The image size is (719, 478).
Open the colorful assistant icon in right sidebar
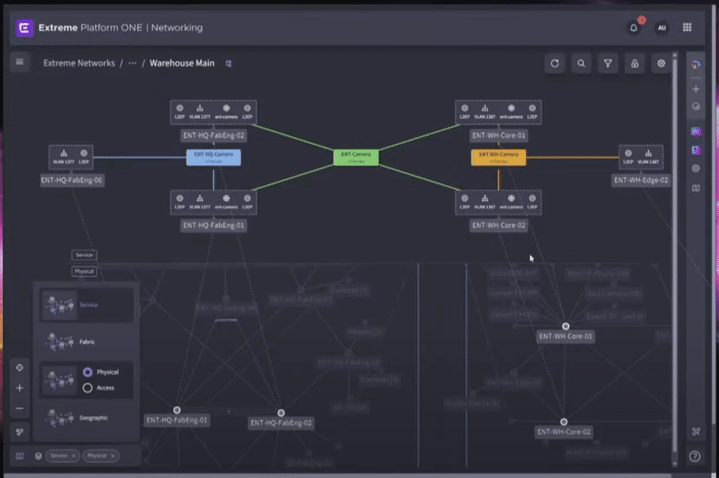click(x=696, y=65)
